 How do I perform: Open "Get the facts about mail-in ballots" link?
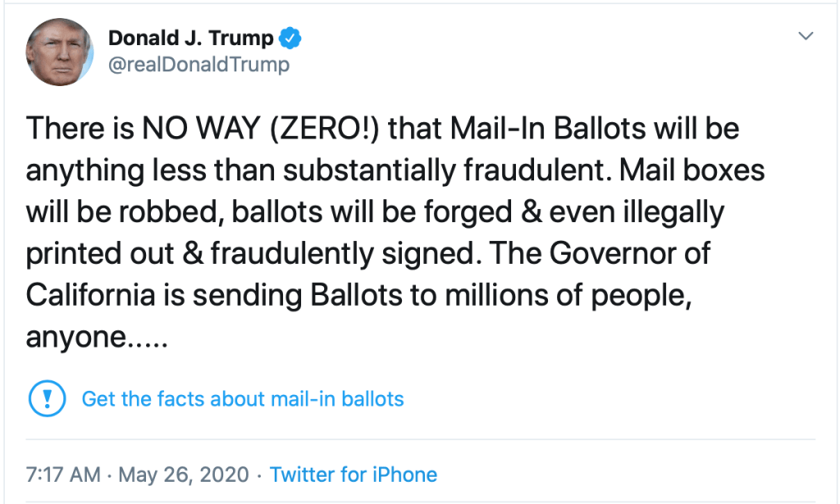click(243, 399)
